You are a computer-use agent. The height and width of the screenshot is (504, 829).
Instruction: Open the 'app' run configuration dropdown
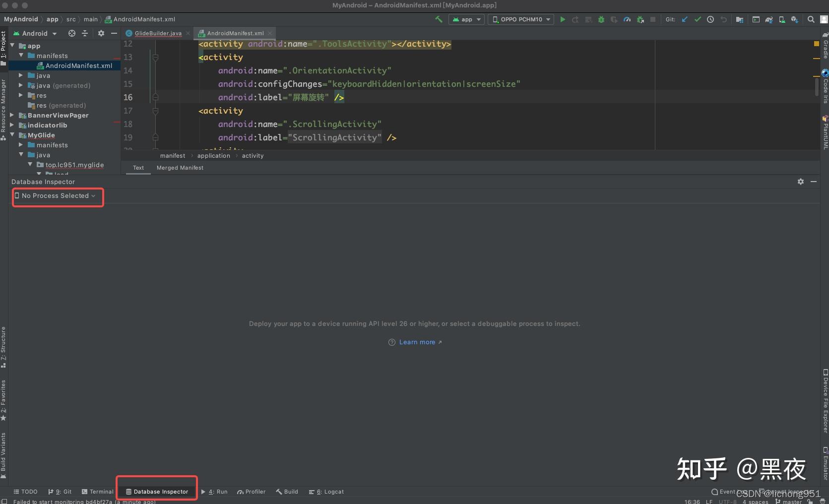click(x=466, y=19)
